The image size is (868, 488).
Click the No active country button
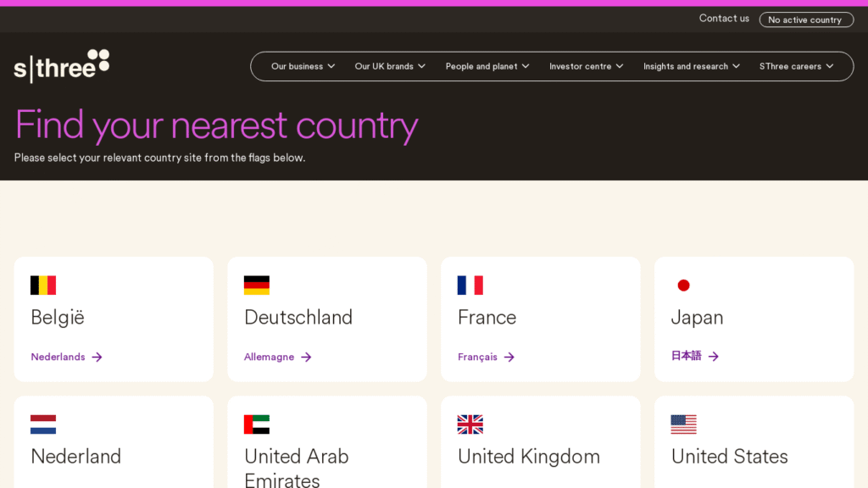tap(805, 19)
